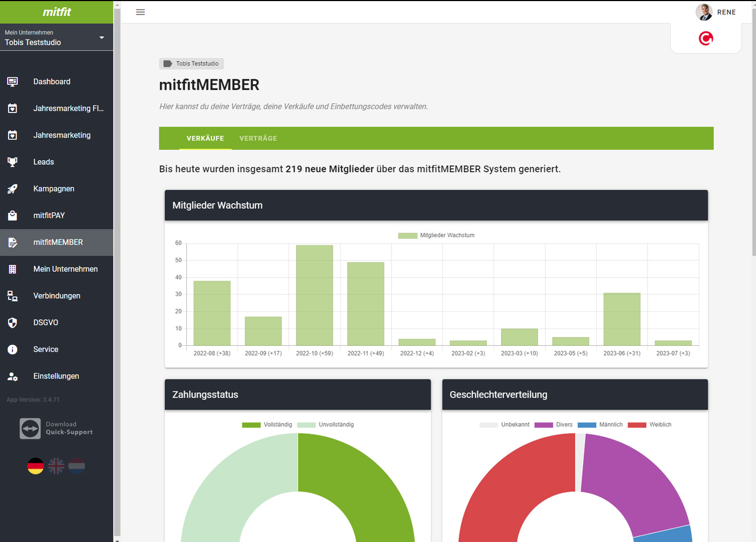Click the mitfitPAY shopping bag icon
Image resolution: width=756 pixels, height=542 pixels.
point(12,215)
